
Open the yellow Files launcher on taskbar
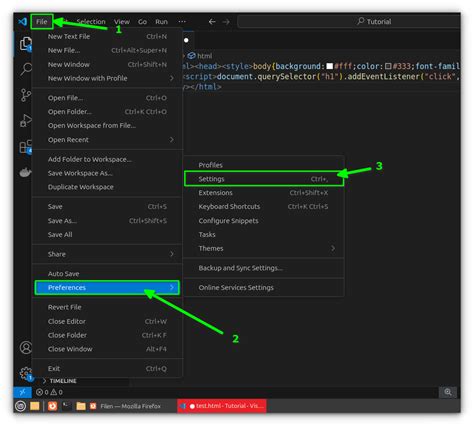point(35,406)
